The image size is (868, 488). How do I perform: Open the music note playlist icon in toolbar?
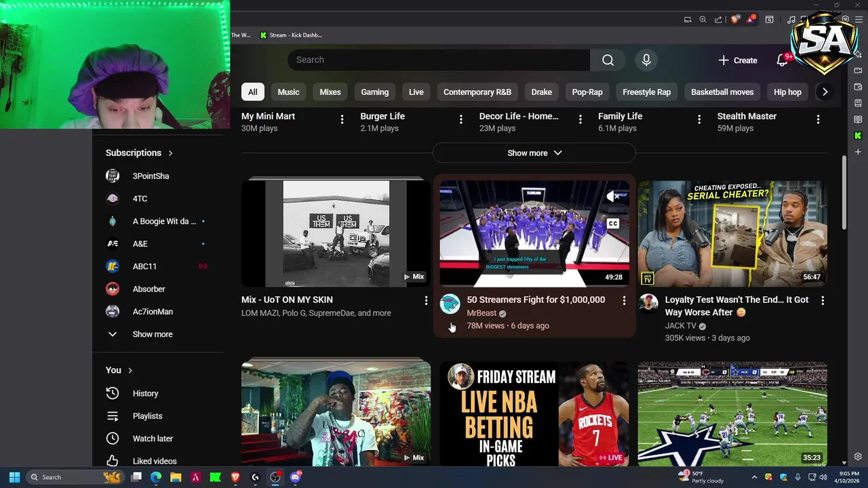pyautogui.click(x=791, y=20)
